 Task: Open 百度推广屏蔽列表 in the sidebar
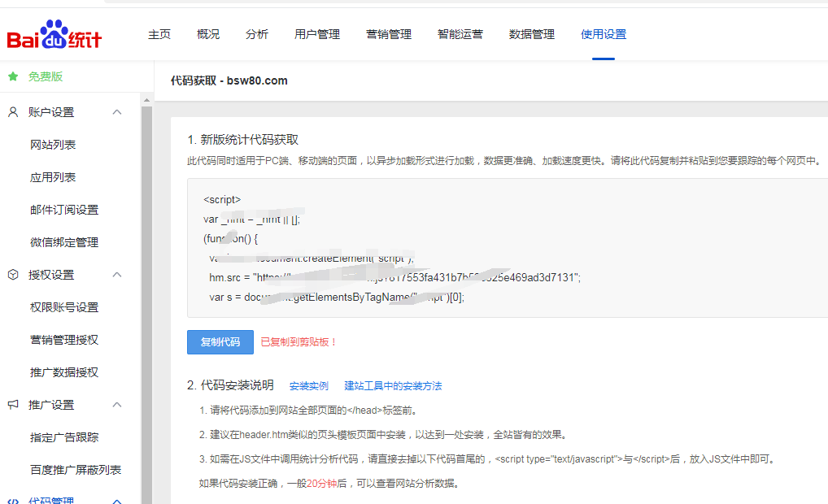(76, 470)
